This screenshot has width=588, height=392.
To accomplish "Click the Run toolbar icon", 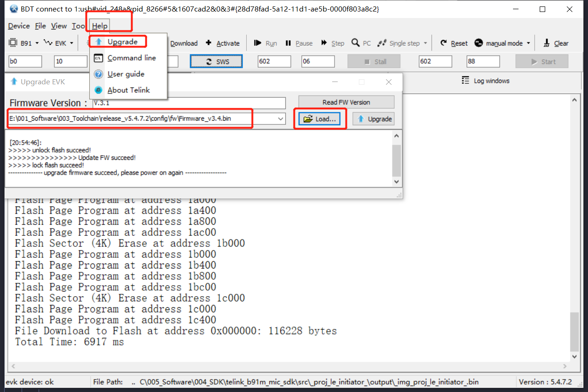I will click(x=258, y=43).
